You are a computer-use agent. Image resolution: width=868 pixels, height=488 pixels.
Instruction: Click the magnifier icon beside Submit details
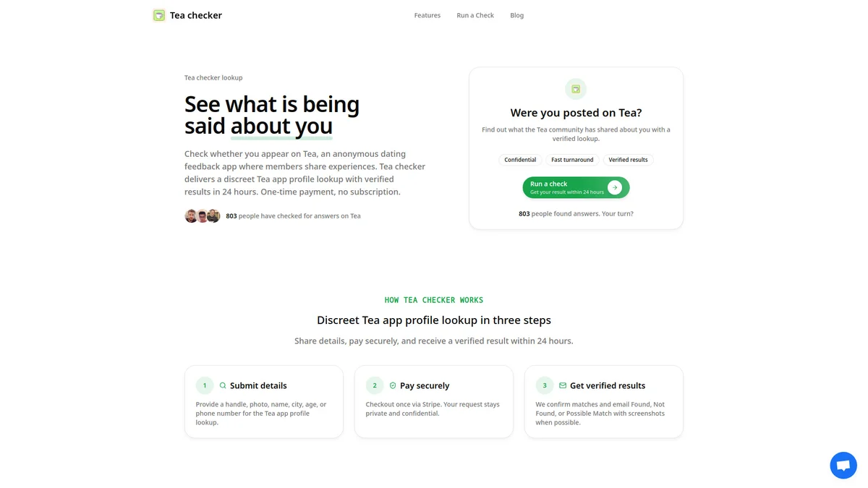click(x=223, y=385)
